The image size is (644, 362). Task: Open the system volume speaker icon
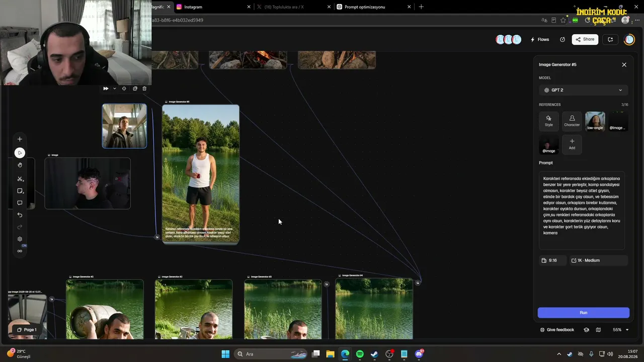coord(610,354)
